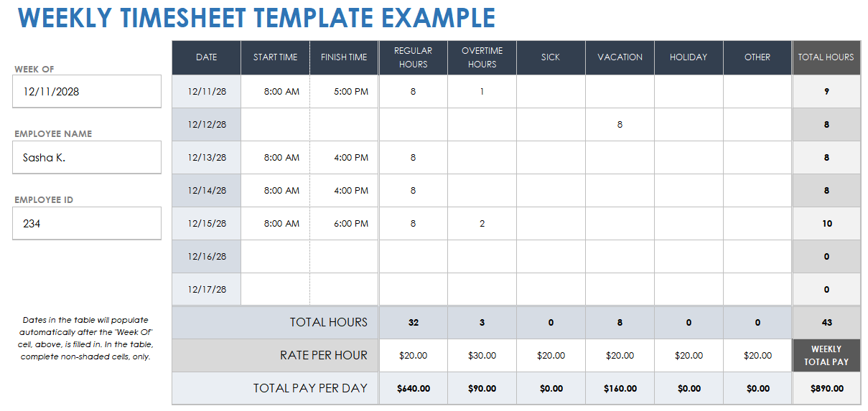Select the vacation hours cell for 12/12/28
868x411 pixels.
click(620, 125)
